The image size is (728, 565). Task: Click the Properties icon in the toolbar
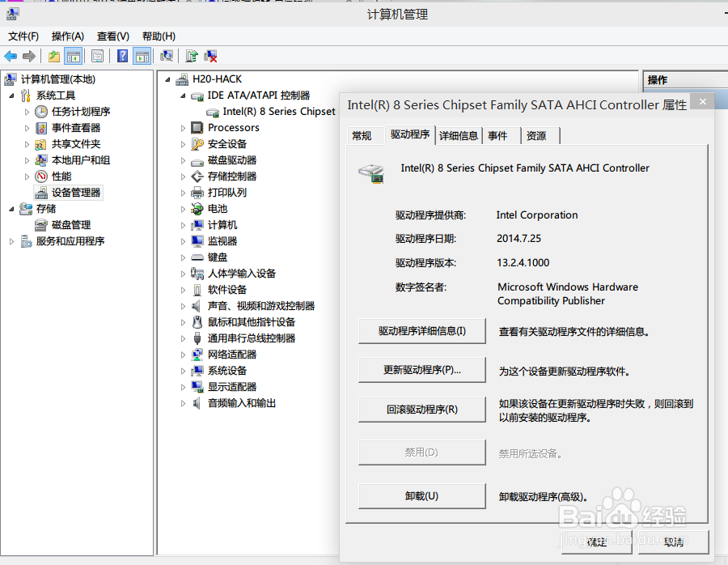(99, 55)
